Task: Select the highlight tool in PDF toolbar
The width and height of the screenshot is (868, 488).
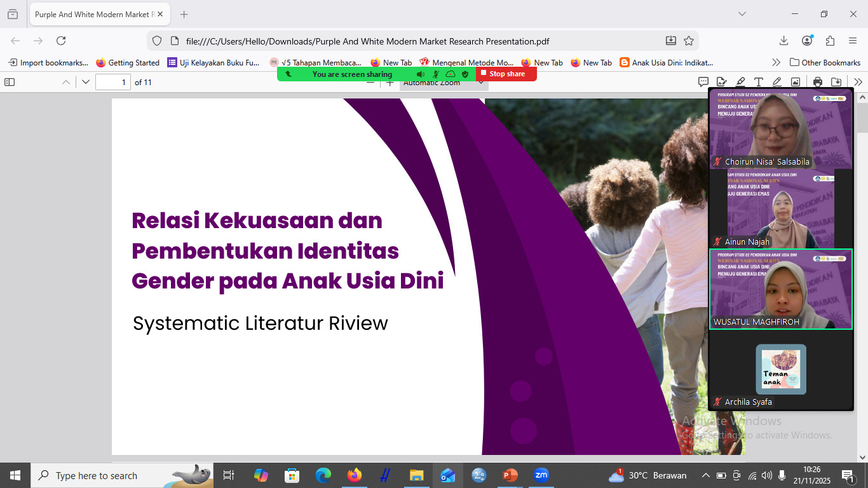Action: (x=740, y=82)
